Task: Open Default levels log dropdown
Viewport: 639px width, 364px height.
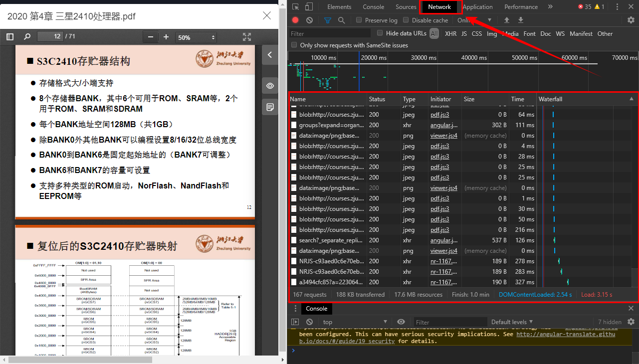Action: pos(512,322)
